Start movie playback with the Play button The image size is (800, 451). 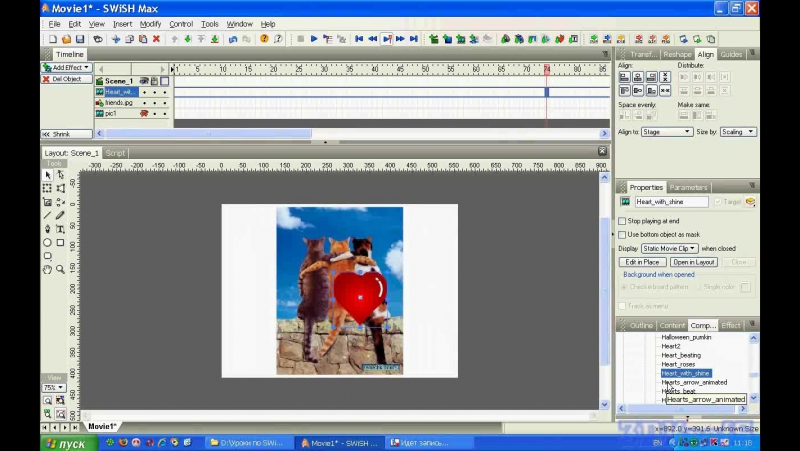point(314,39)
